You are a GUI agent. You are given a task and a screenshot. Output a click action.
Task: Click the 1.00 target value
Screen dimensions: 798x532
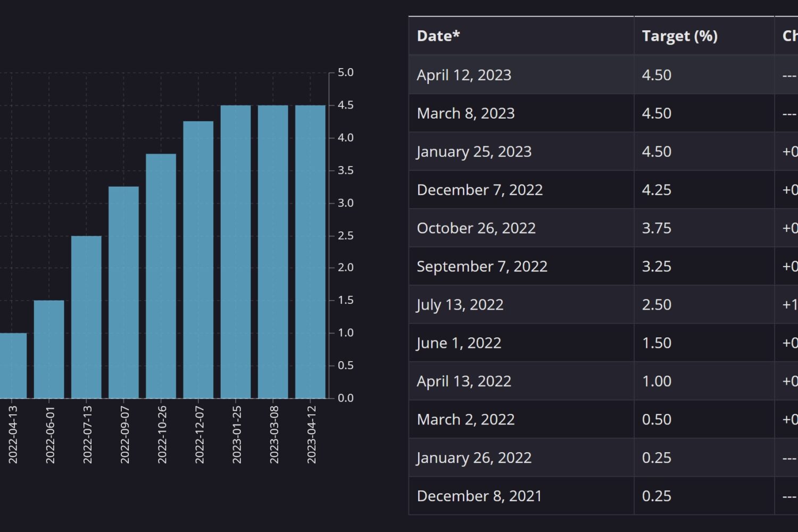(x=656, y=381)
